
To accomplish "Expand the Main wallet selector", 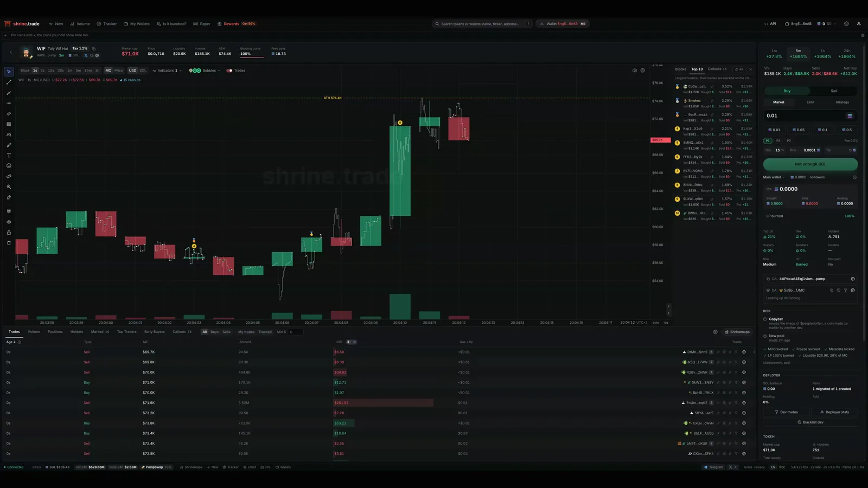I will pyautogui.click(x=774, y=177).
